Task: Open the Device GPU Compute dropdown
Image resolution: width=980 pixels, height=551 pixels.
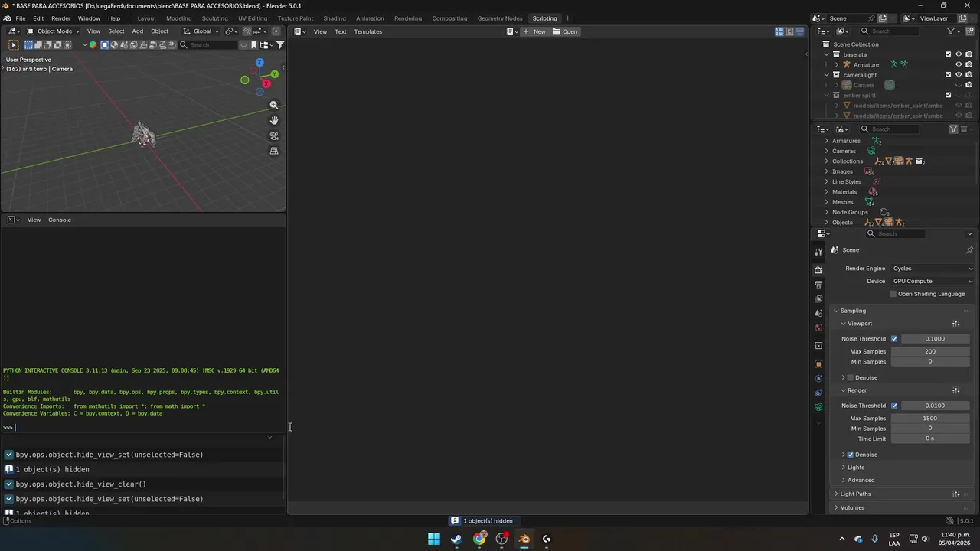Action: click(933, 281)
